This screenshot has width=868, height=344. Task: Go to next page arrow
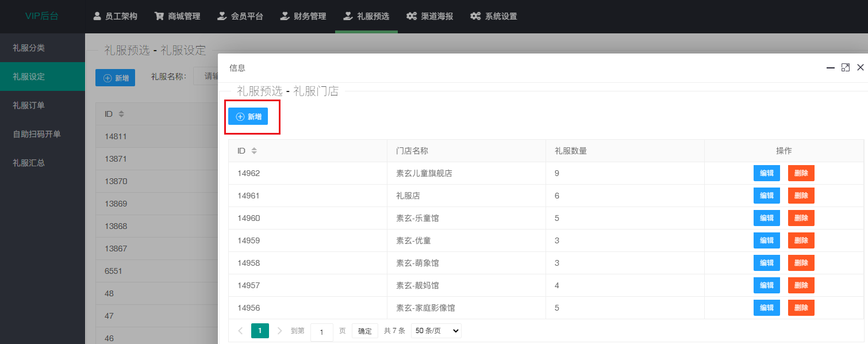pos(280,331)
